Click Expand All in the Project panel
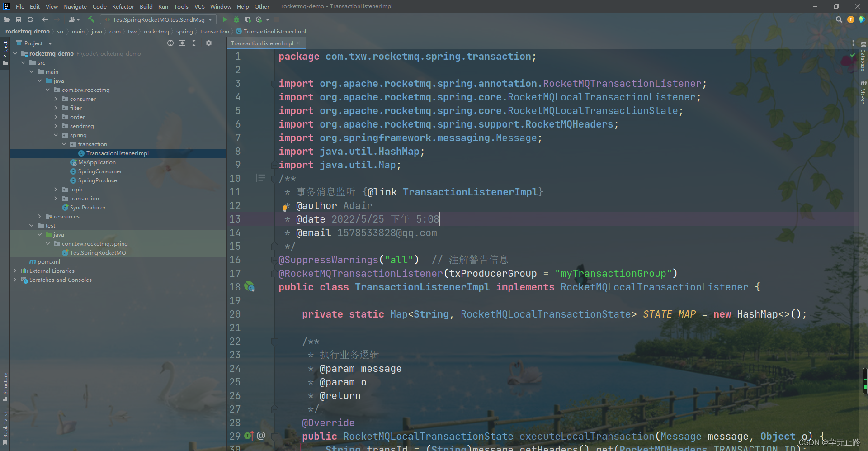 (x=182, y=43)
